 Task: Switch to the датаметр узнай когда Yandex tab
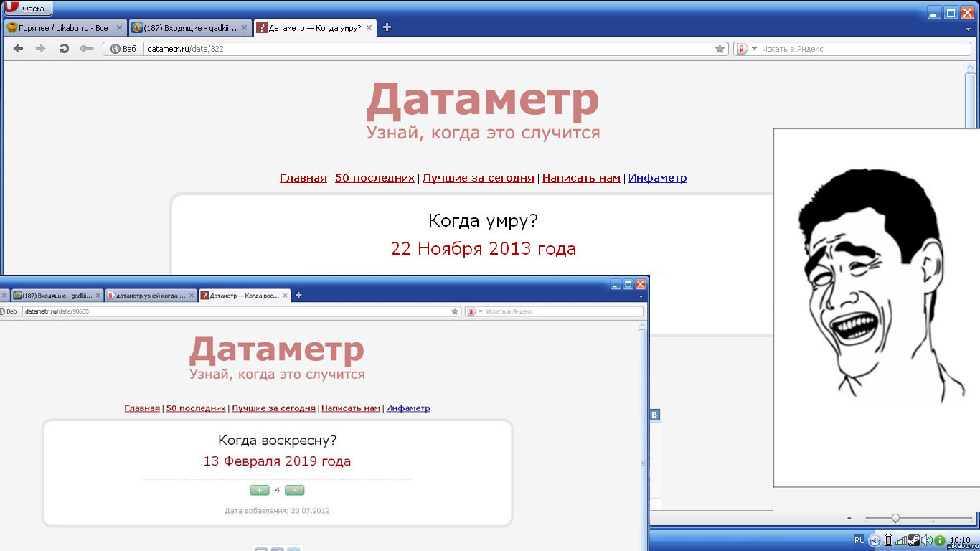pyautogui.click(x=150, y=296)
